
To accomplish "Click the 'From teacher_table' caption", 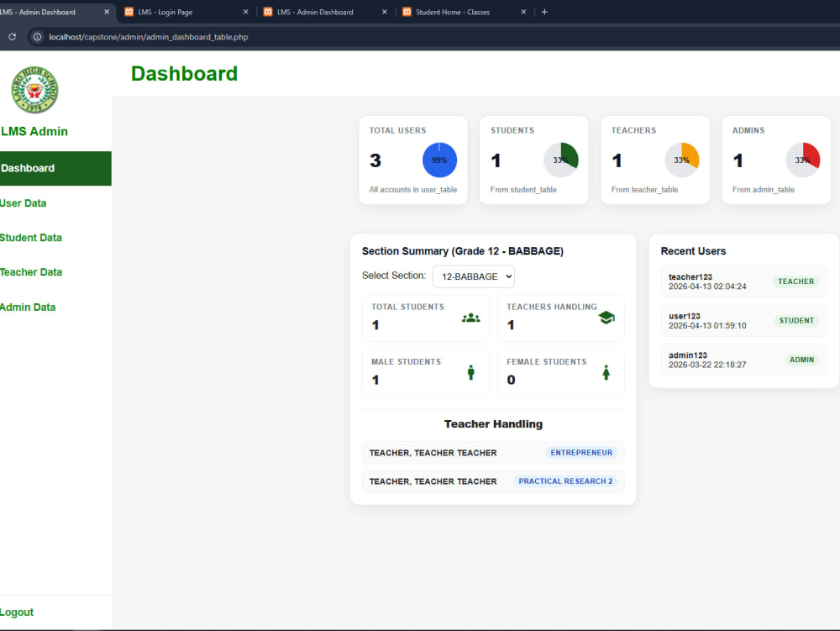I will pyautogui.click(x=644, y=190).
